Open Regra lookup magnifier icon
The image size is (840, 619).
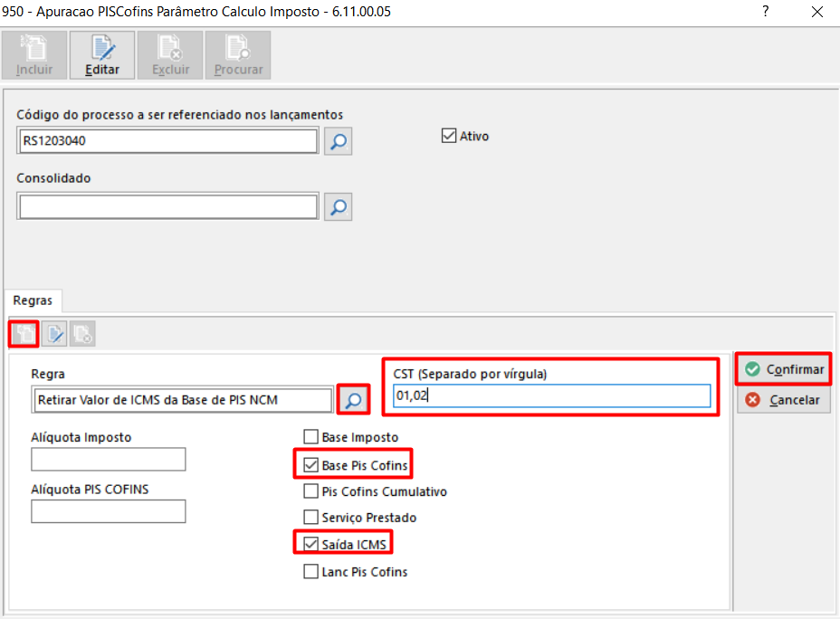click(x=353, y=399)
